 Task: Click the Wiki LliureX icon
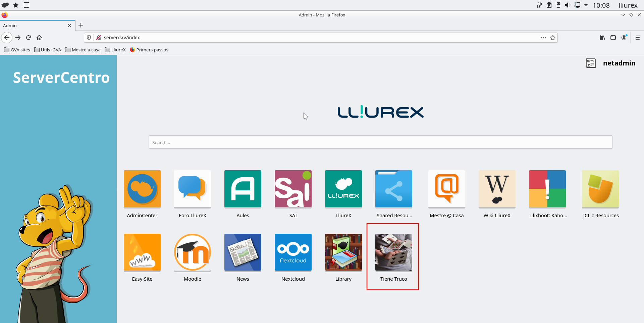coord(497,189)
